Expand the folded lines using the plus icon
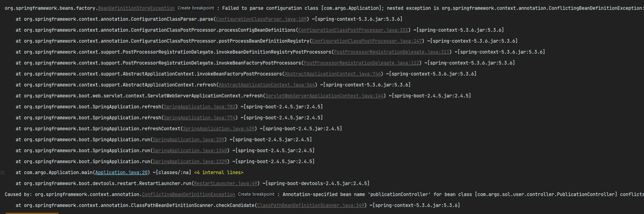Viewport: 644px width, 214px height. click(3, 173)
